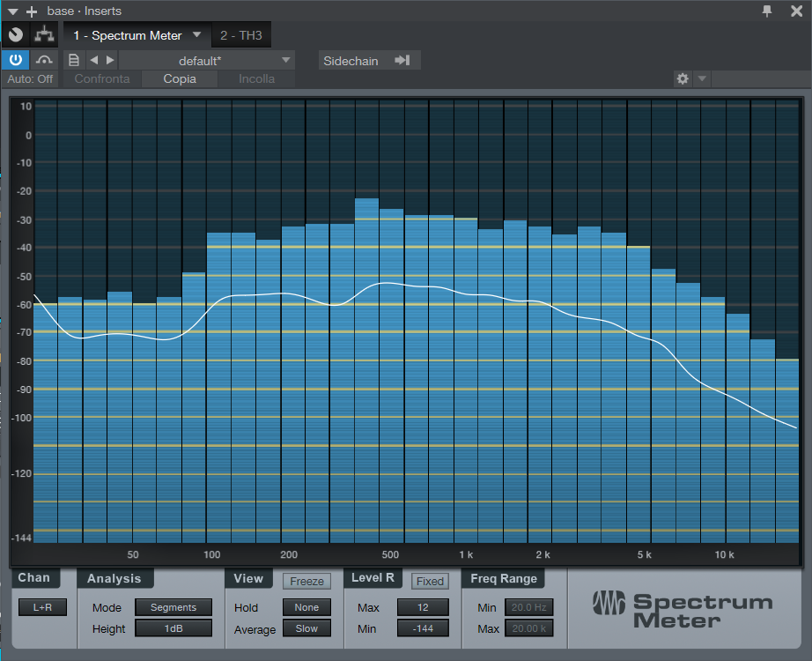Click the L+R channel selector

(x=42, y=607)
